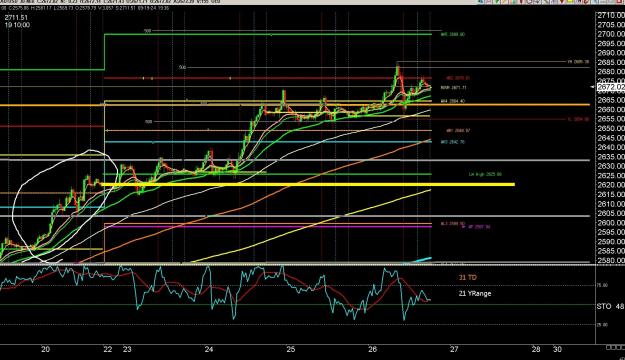
Task: Click the 19 10:00 time readout
Action: pyautogui.click(x=17, y=25)
